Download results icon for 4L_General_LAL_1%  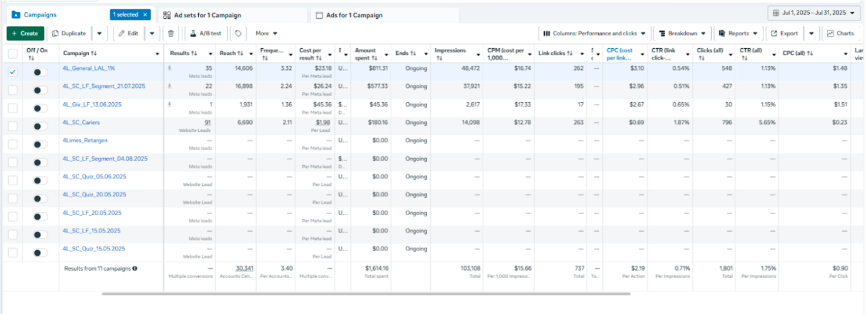click(170, 68)
